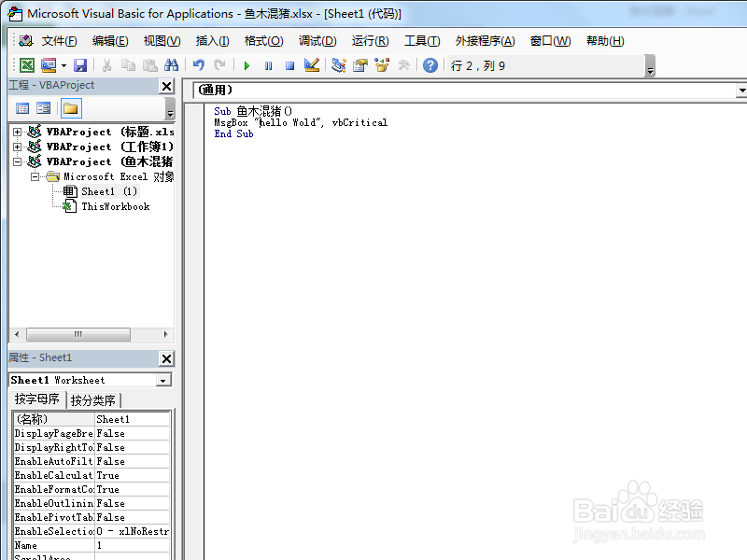The height and width of the screenshot is (560, 747).
Task: Click the EnableAutoFilter False value
Action: tap(132, 461)
